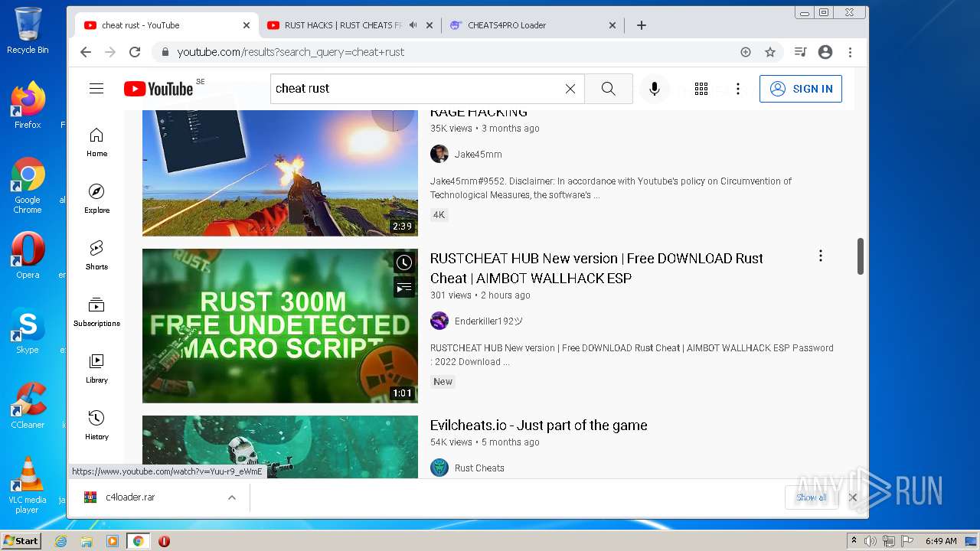Open Chrome profile avatar

point(825,52)
